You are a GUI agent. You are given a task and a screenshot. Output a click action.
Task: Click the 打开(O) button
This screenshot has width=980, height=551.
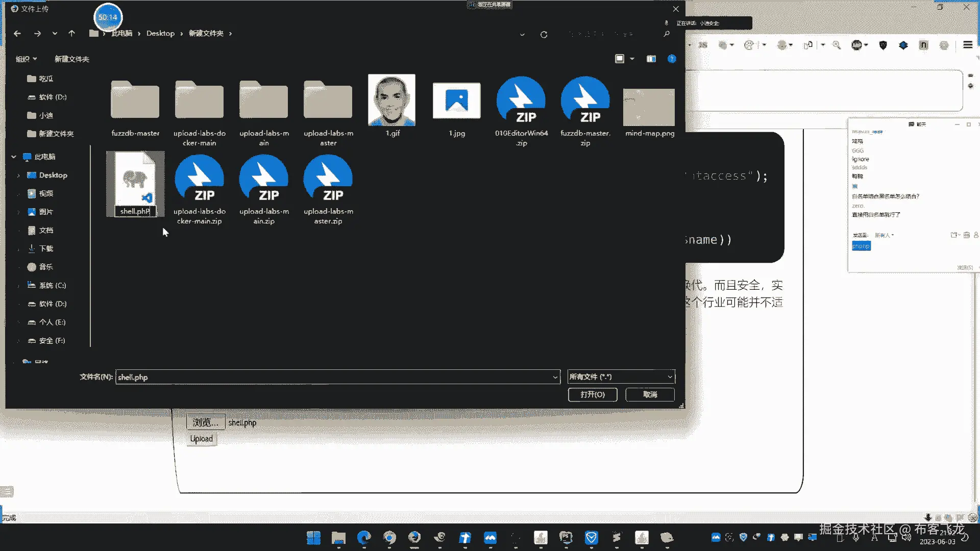592,394
